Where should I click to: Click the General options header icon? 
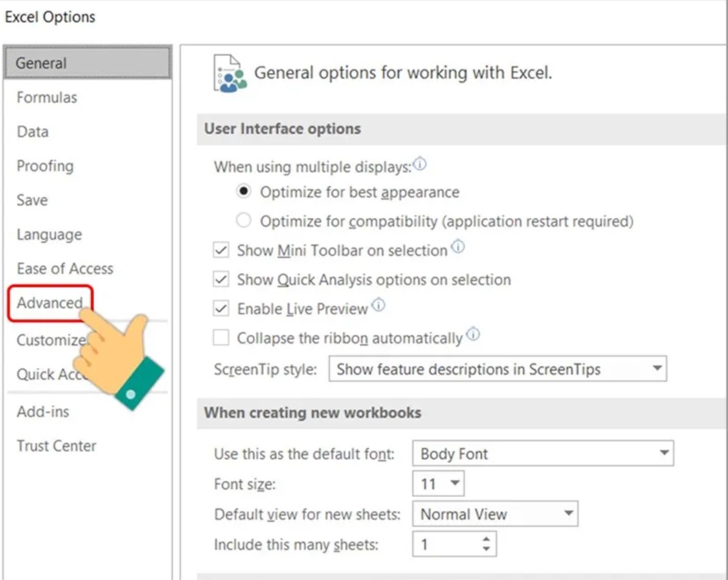[230, 73]
